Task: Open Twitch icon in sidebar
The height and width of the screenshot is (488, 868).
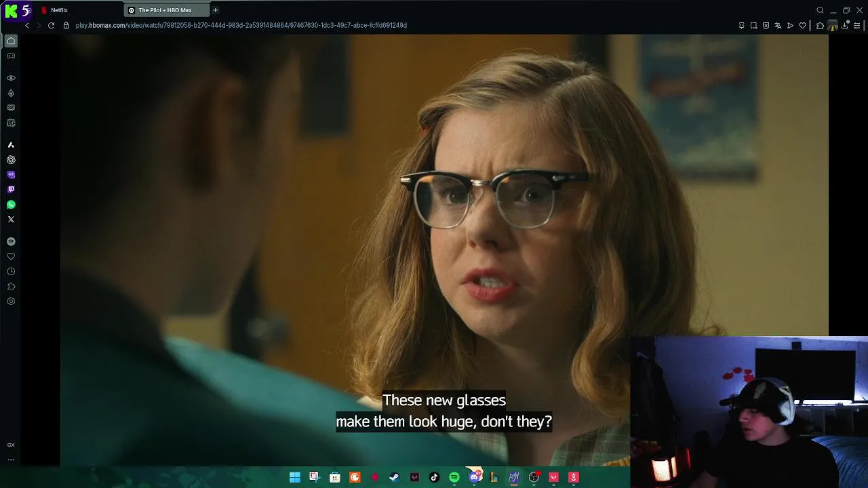Action: (11, 190)
